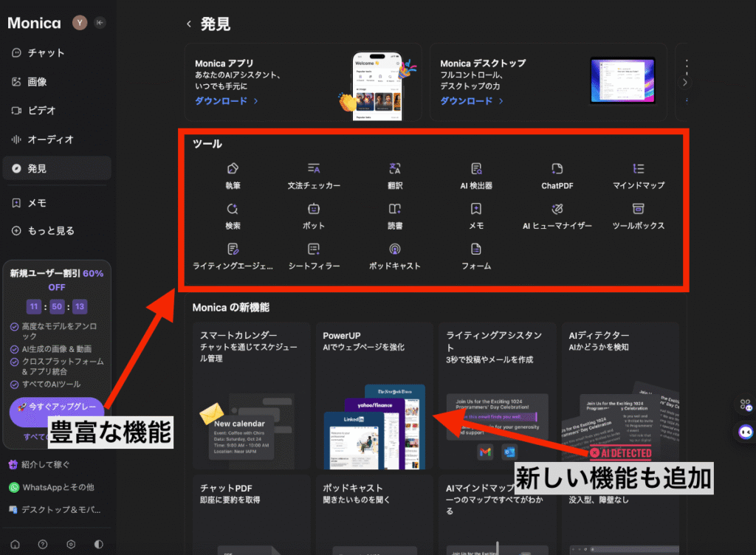Viewport: 756px width, 555px height.
Task: Download the Monica アプリ via ダウンロード link
Action: coord(227,101)
